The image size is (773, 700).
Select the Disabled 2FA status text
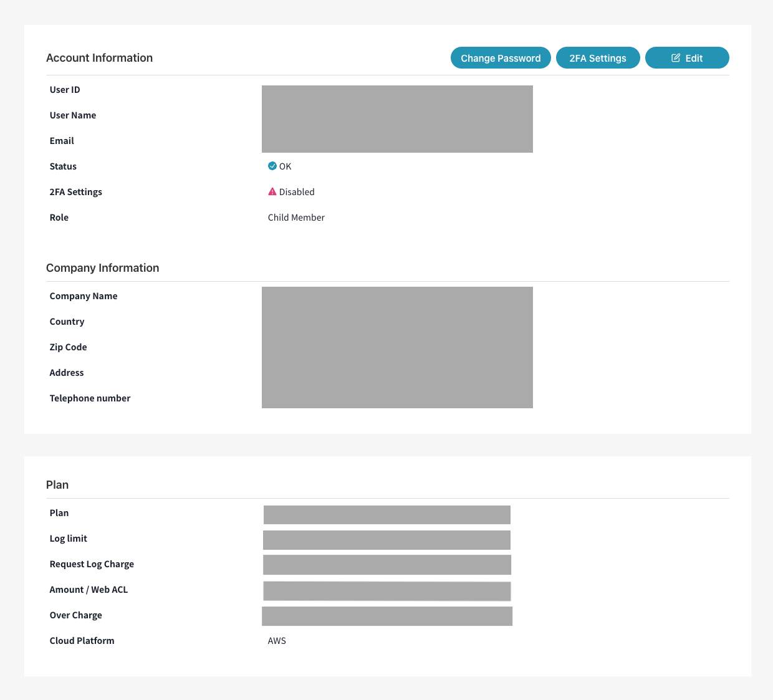click(297, 192)
